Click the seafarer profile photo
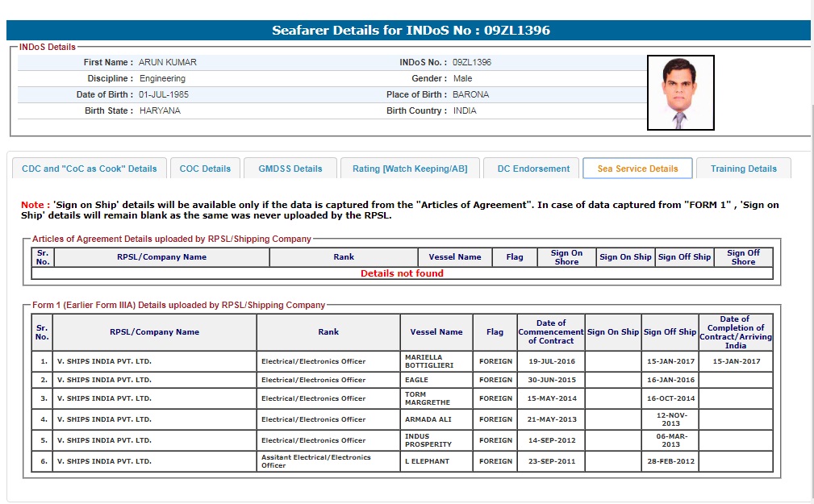The height and width of the screenshot is (504, 814). click(680, 93)
